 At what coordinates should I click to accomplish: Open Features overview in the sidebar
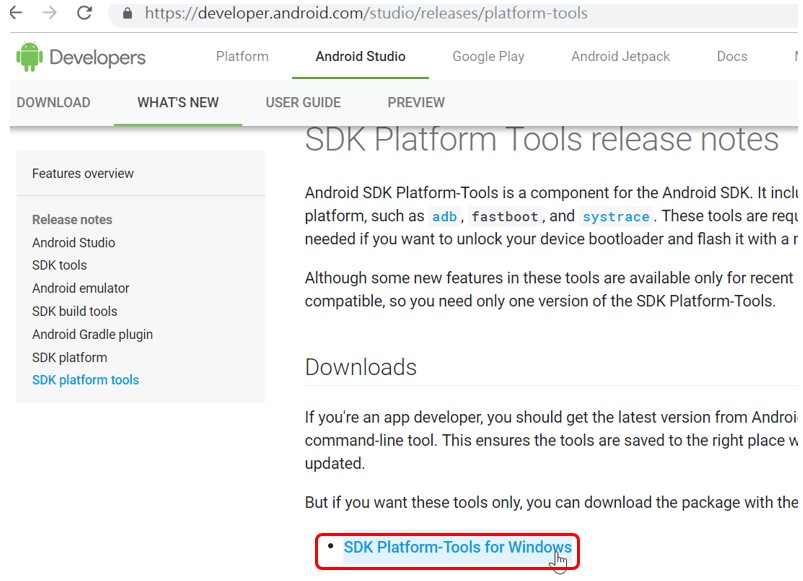[x=83, y=174]
